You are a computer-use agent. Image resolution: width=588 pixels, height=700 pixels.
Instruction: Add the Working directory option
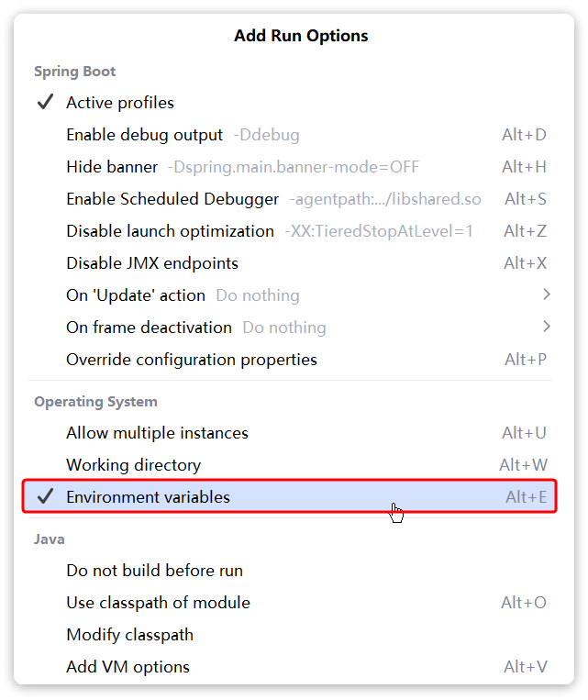pos(133,465)
